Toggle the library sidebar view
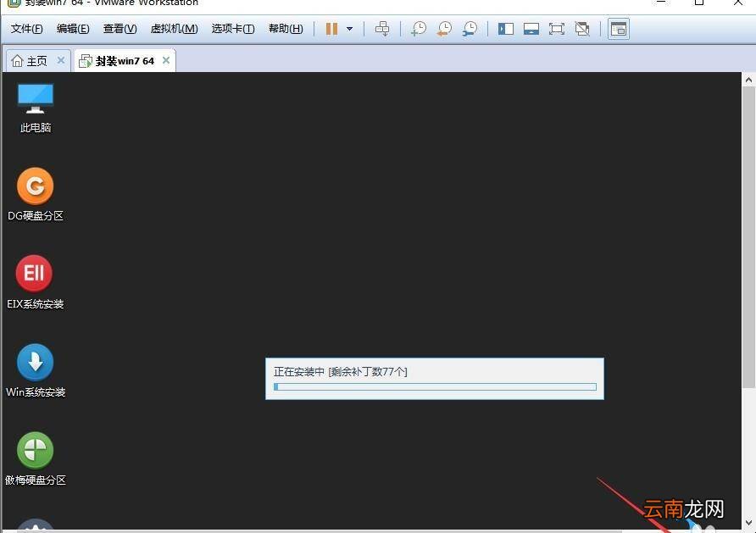The width and height of the screenshot is (756, 533). coord(506,29)
